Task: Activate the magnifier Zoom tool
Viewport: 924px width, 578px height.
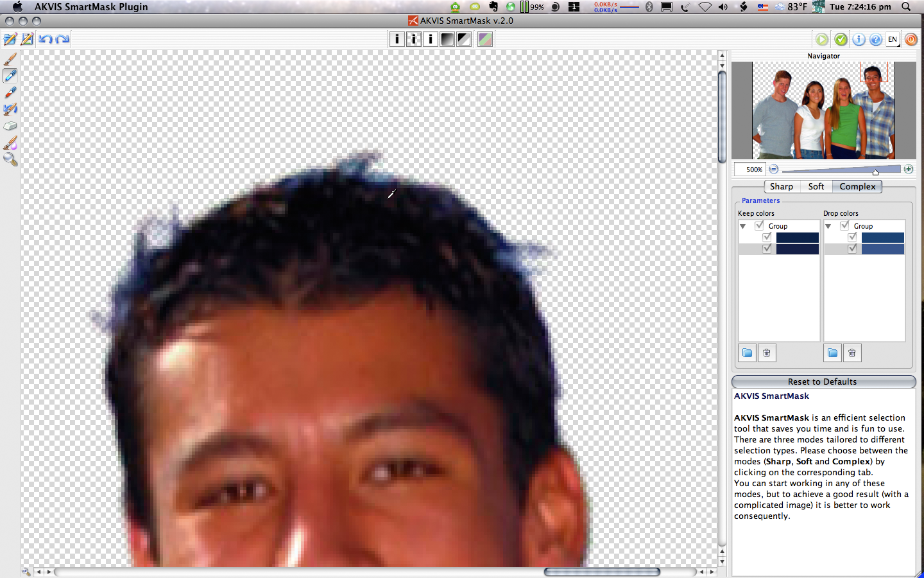Action: [10, 159]
